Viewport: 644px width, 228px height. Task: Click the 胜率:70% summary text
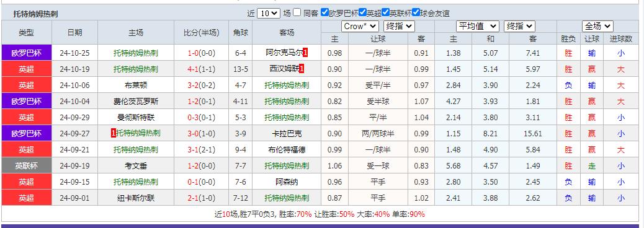[x=295, y=214]
